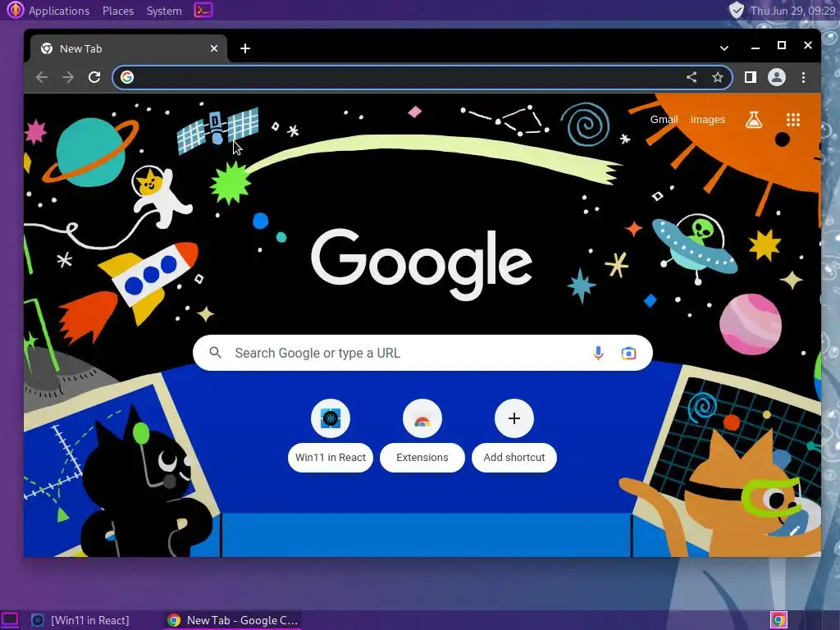
Task: Open the Images link
Action: 708,120
